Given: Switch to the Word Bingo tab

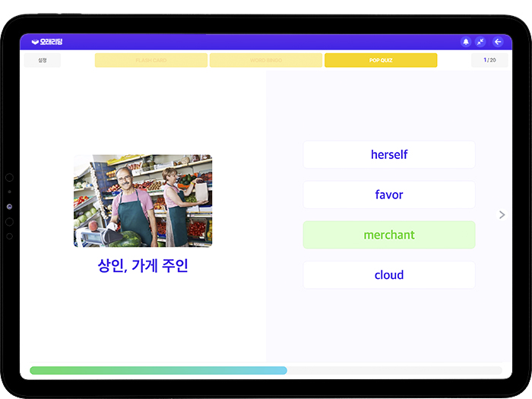Looking at the screenshot, I should click(266, 60).
